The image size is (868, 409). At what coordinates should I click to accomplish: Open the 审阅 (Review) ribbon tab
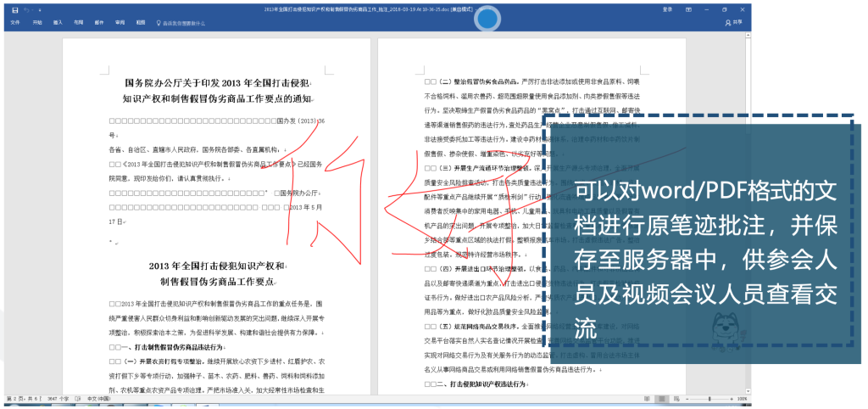click(120, 23)
